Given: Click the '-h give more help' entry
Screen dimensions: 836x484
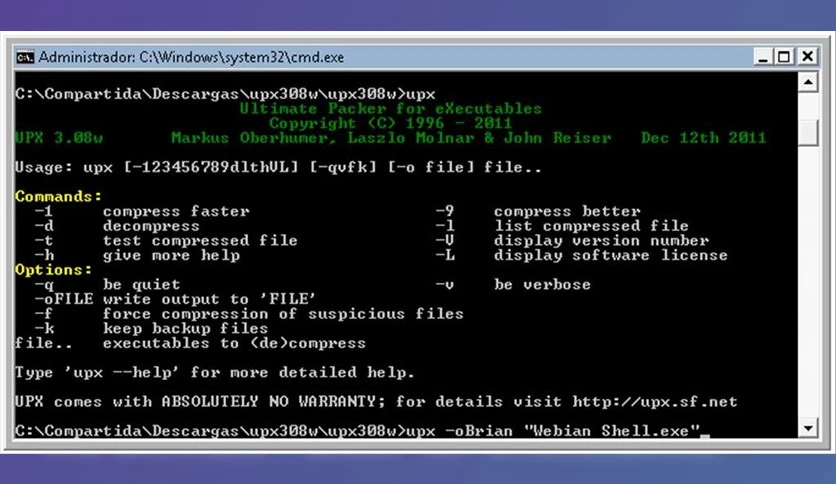Looking at the screenshot, I should point(137,255).
